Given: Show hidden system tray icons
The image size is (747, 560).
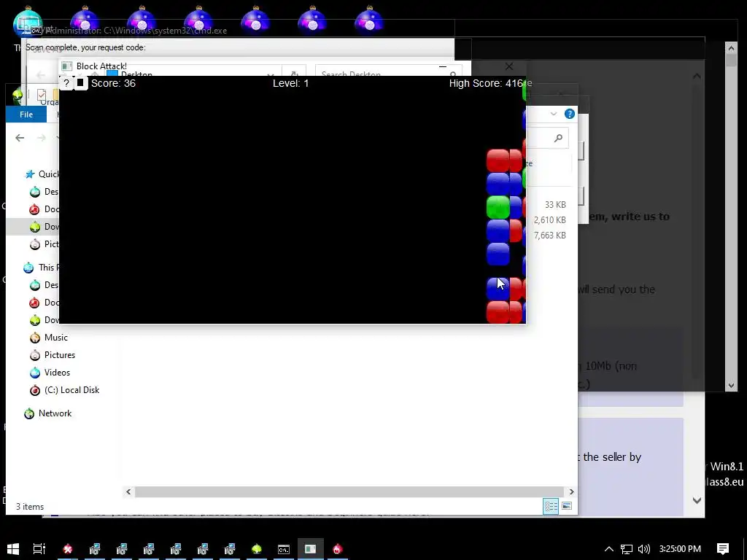Looking at the screenshot, I should coord(609,549).
